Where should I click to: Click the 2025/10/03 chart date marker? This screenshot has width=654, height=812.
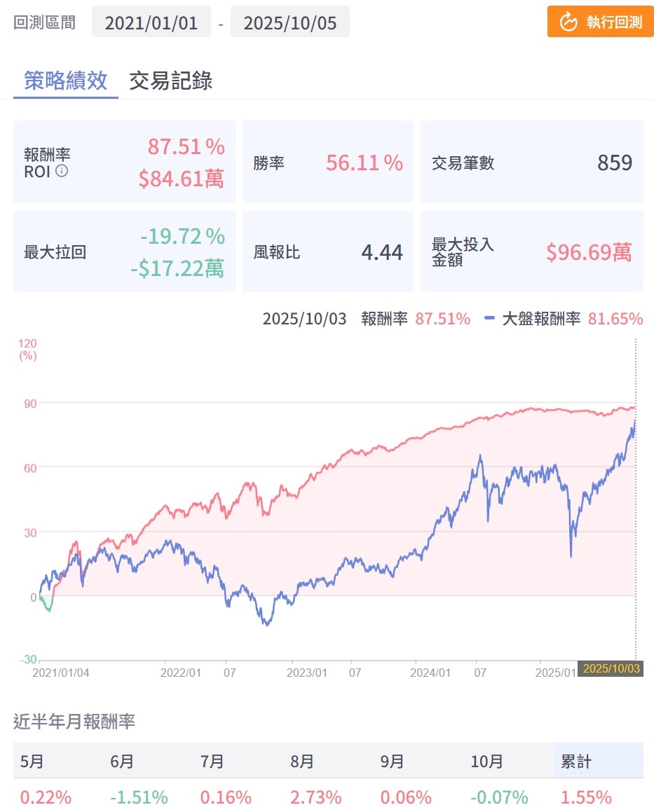609,668
